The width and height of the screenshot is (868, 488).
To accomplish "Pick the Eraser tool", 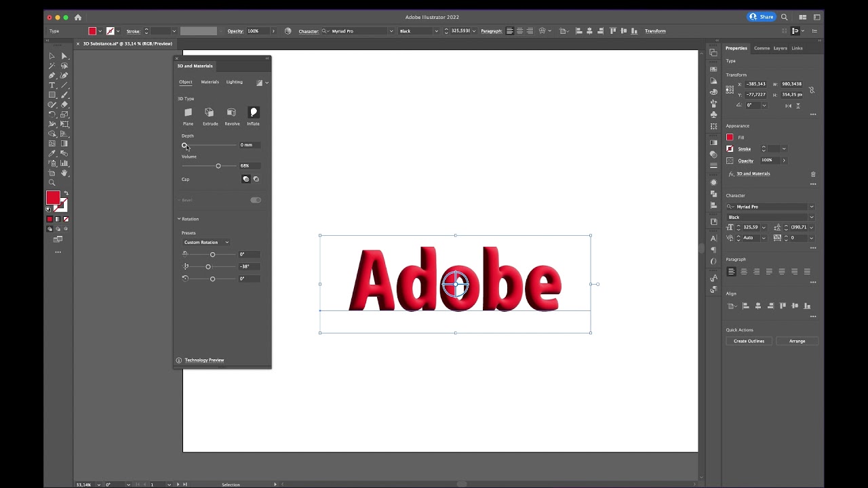I will [64, 104].
